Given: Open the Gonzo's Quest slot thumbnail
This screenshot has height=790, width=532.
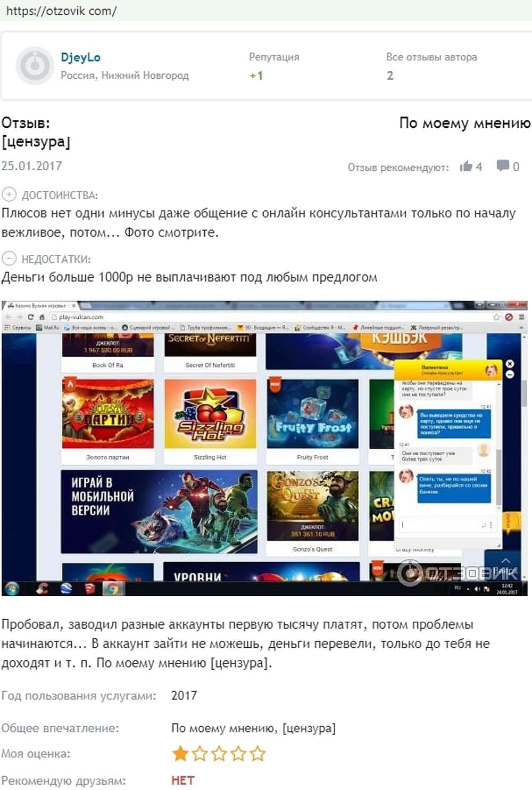Looking at the screenshot, I should (313, 506).
